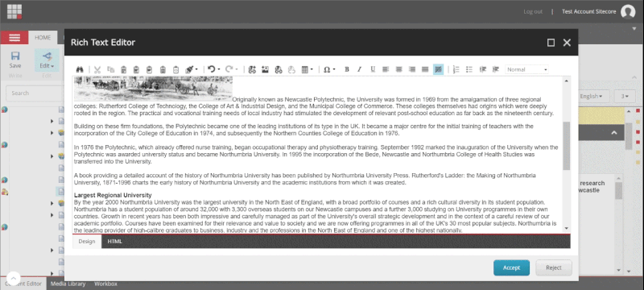Toggle italic formatting
The width and height of the screenshot is (644, 290).
pos(359,69)
